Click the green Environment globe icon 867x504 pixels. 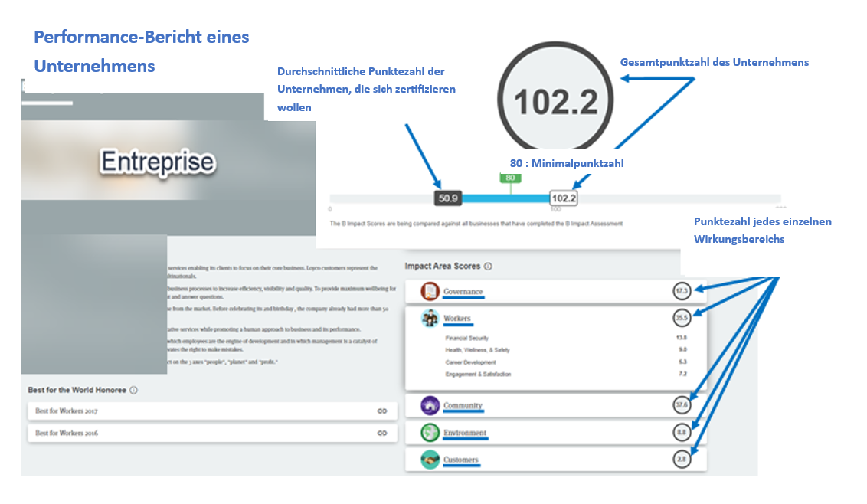click(x=430, y=433)
